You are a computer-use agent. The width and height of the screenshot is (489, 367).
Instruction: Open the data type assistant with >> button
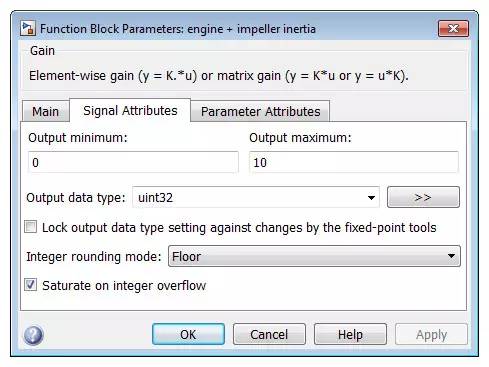pyautogui.click(x=423, y=197)
